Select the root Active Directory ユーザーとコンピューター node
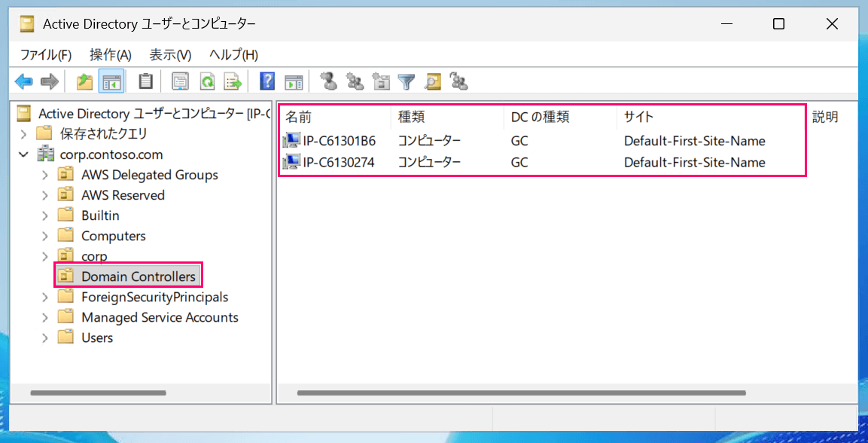The image size is (868, 443). coord(154,114)
